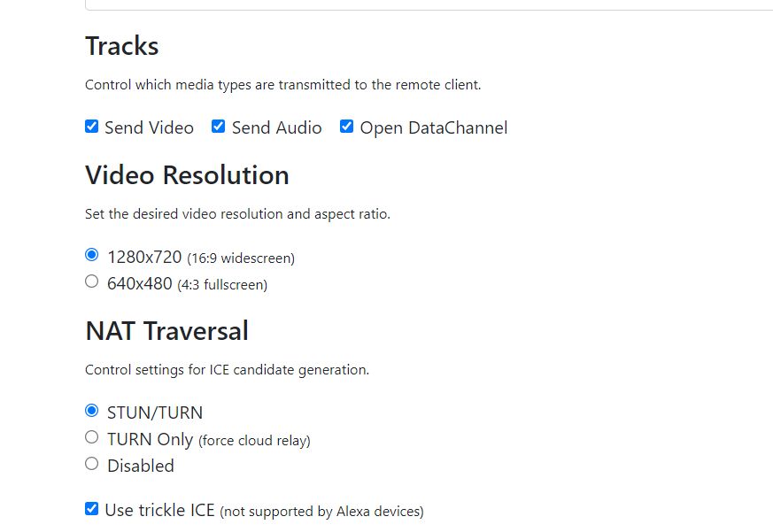Disable the Send Audio checkbox
The height and width of the screenshot is (532, 773).
tap(218, 127)
